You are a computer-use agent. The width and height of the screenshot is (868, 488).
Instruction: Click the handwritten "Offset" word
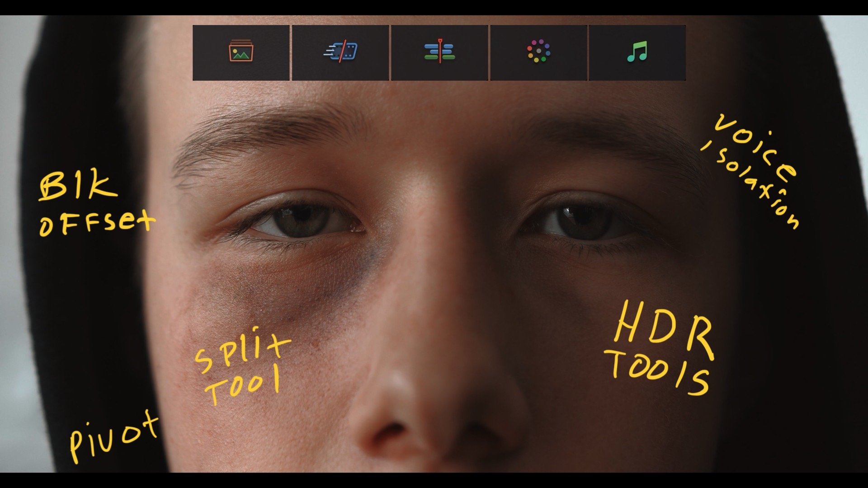[96, 223]
